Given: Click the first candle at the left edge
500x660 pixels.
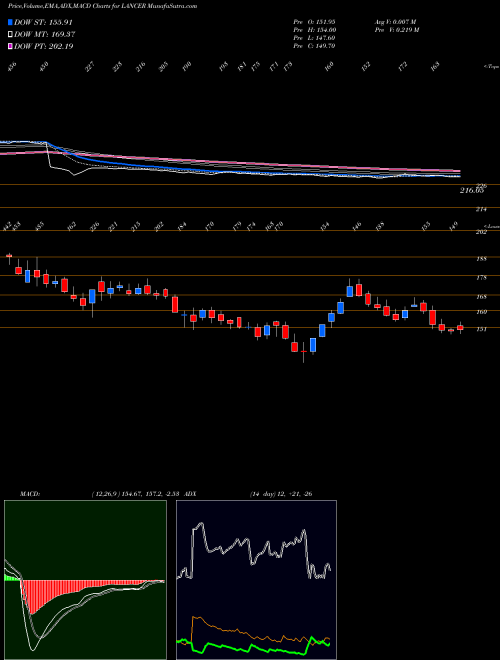Looking at the screenshot, I should pyautogui.click(x=9, y=255).
